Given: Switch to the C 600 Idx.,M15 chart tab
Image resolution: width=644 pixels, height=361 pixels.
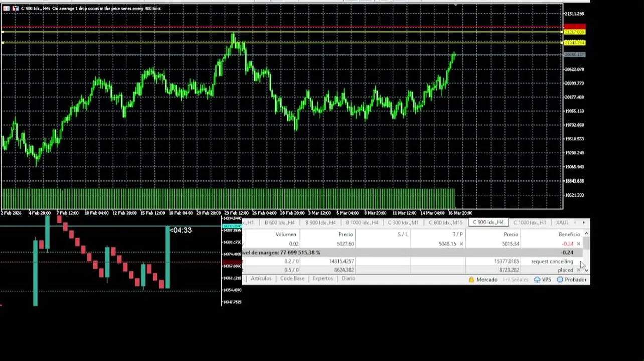Looking at the screenshot, I should pos(445,223).
